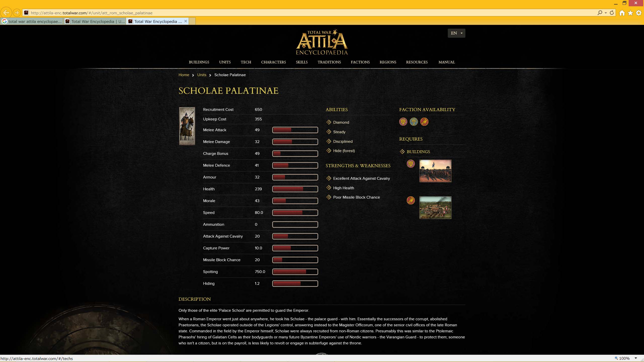The width and height of the screenshot is (644, 362).
Task: Close the active Total War Encyclopedia tab
Action: 185,21
